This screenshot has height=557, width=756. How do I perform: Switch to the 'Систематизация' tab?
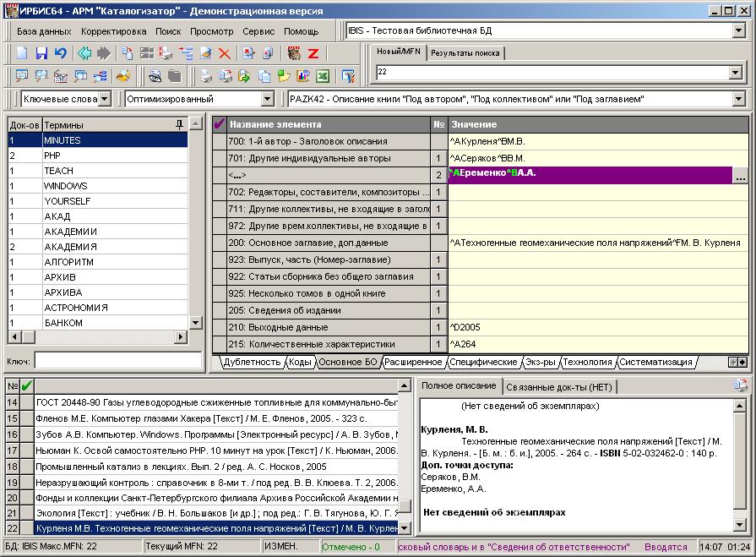655,362
